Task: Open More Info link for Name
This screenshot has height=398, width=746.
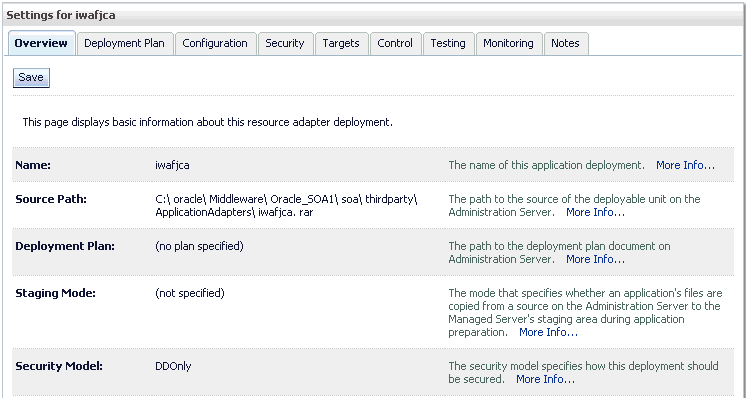Action: point(686,165)
